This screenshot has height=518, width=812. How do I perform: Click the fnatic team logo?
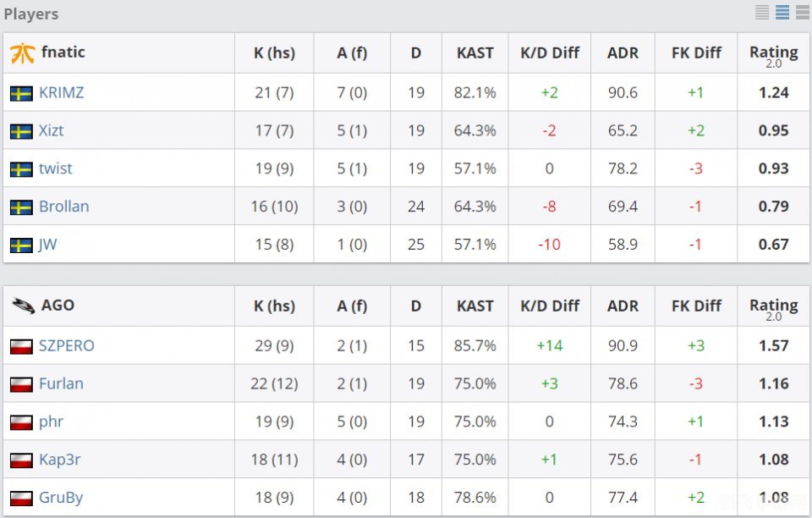click(x=22, y=52)
